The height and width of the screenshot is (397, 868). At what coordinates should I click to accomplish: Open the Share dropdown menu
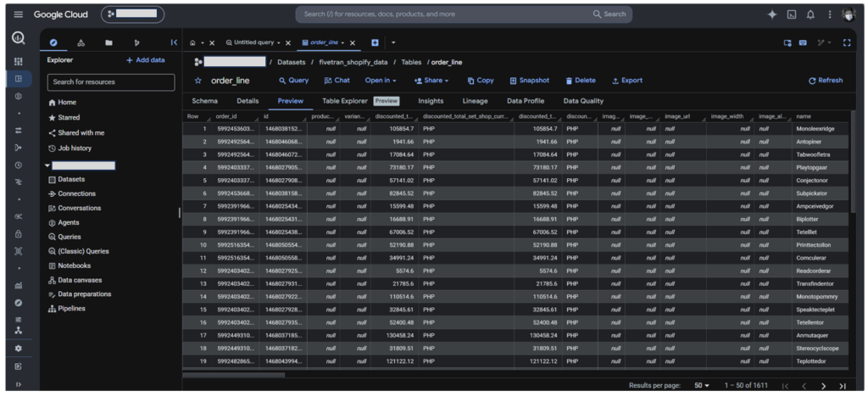click(431, 81)
